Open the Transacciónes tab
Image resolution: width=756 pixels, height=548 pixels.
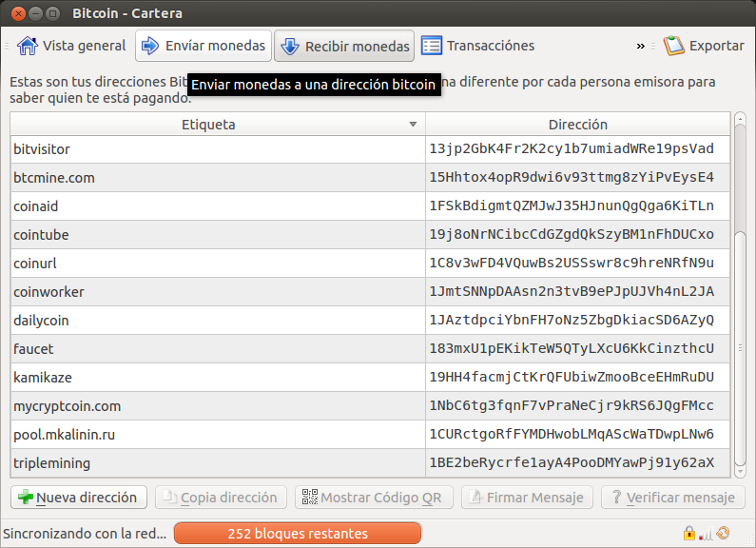point(477,46)
